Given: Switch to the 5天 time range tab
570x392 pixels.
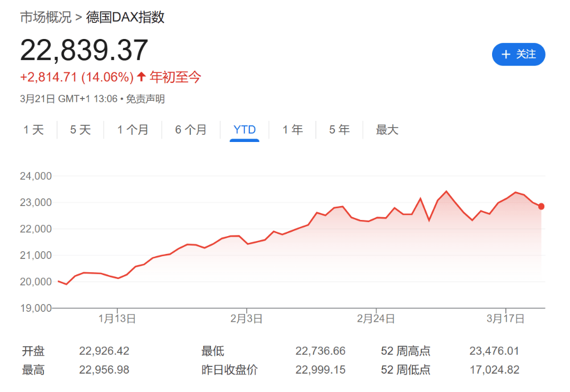Looking at the screenshot, I should tap(80, 129).
